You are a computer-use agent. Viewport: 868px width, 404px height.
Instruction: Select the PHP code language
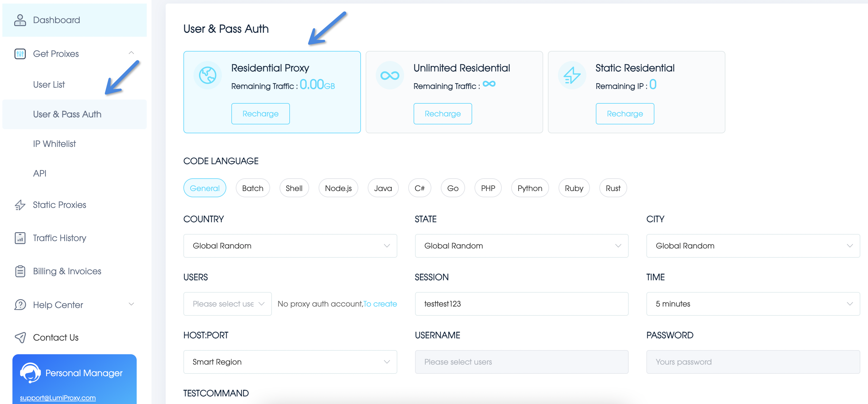488,188
